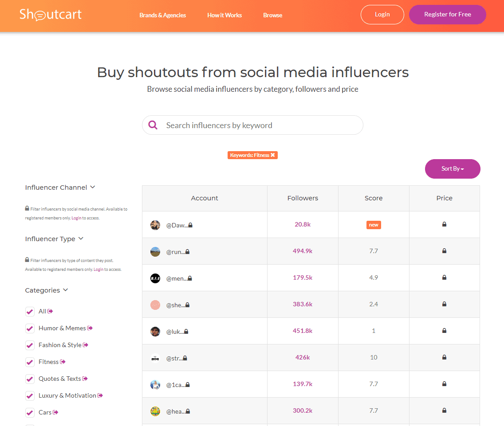Click Register for Free button
The image size is (504, 426).
(x=447, y=15)
